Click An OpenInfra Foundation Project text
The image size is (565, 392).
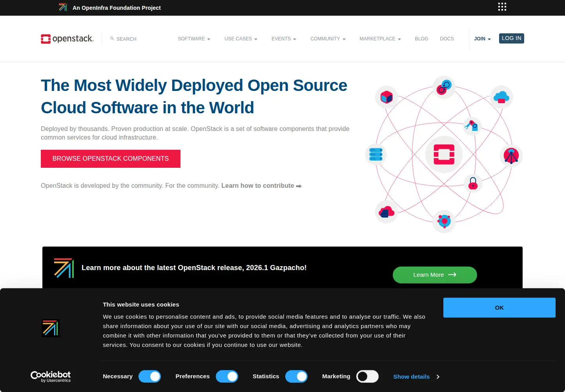117,8
